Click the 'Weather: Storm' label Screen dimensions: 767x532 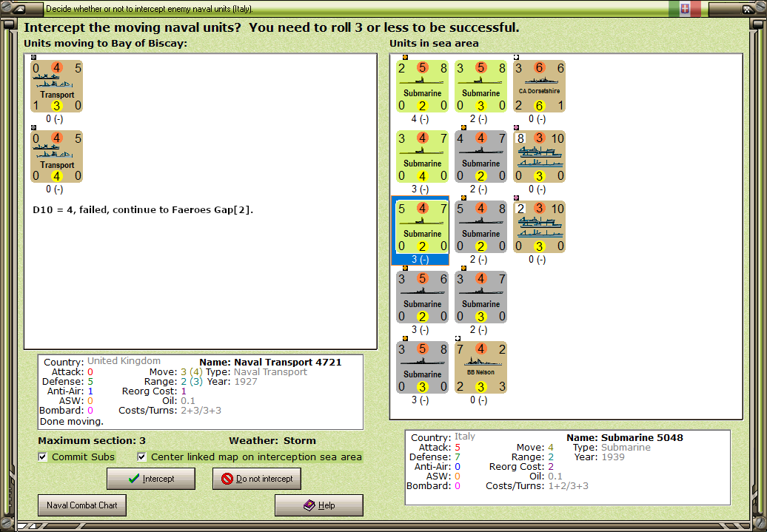(272, 440)
